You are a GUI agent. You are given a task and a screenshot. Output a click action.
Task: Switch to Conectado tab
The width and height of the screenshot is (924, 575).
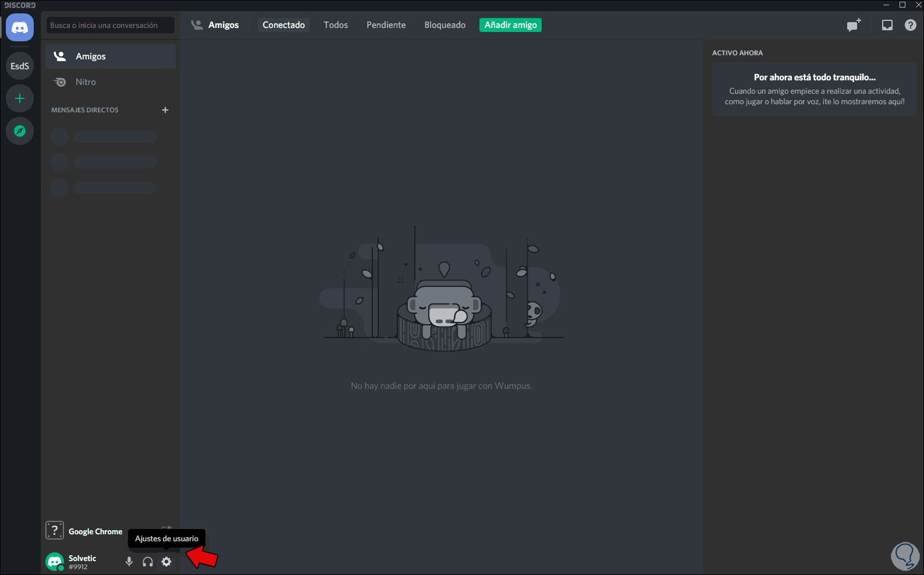pos(284,25)
